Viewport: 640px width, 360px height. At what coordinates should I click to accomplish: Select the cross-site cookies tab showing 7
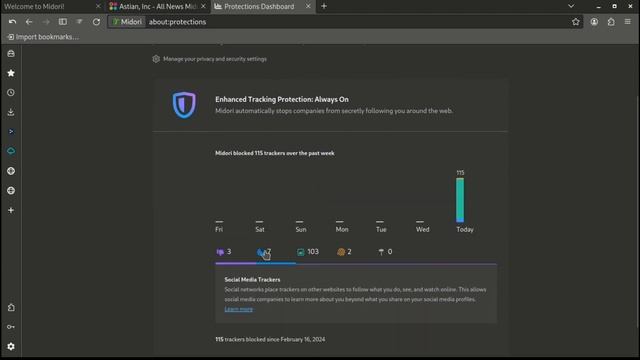click(264, 252)
